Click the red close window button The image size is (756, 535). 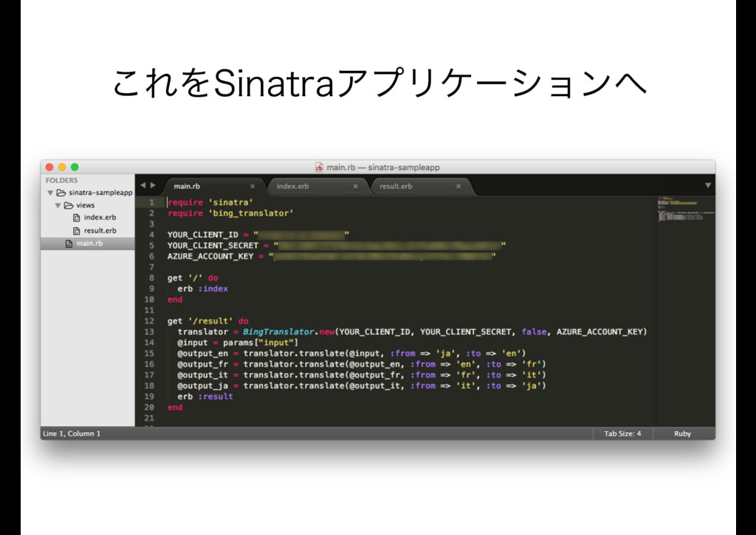coord(49,167)
